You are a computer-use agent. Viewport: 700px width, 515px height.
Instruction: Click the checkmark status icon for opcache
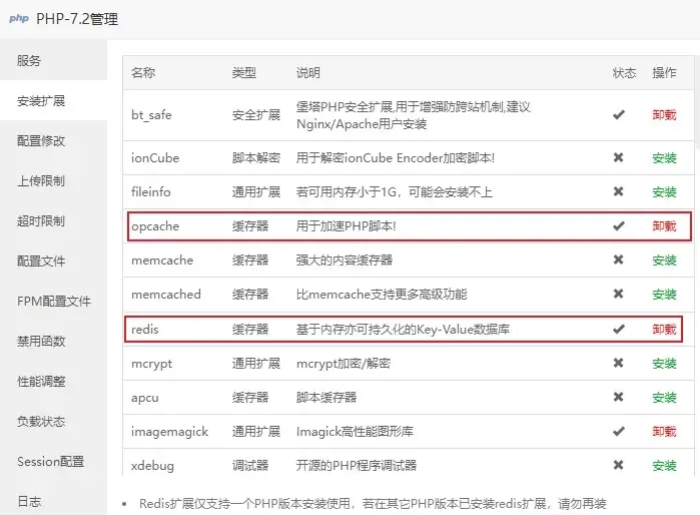coord(618,226)
